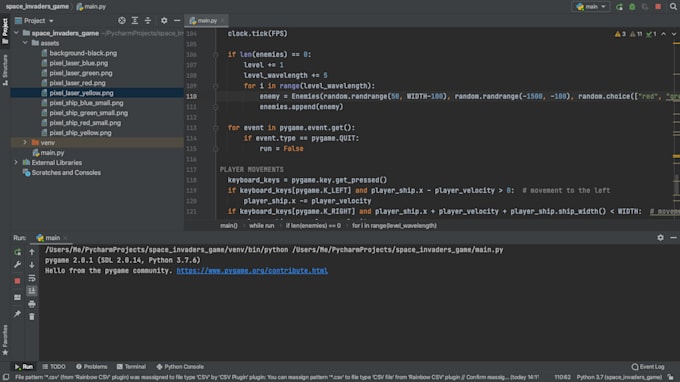This screenshot has width=680, height=382.
Task: Close the main.py editor tab
Action: 222,20
